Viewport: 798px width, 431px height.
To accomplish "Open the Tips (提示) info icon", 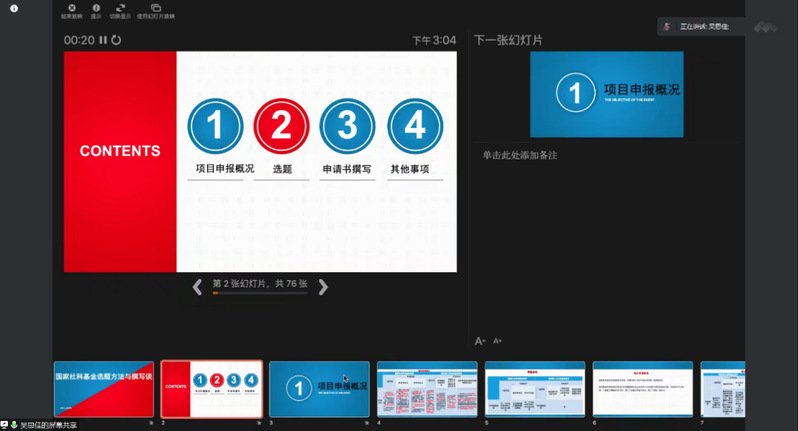I will tap(96, 9).
